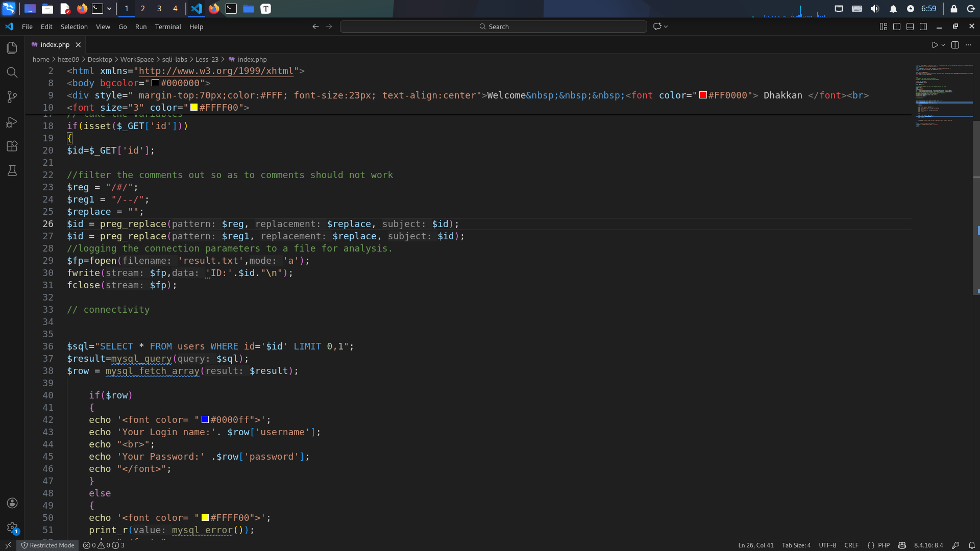Click the #FF0000 red color swatch
This screenshot has width=980, height=551.
[x=703, y=95]
